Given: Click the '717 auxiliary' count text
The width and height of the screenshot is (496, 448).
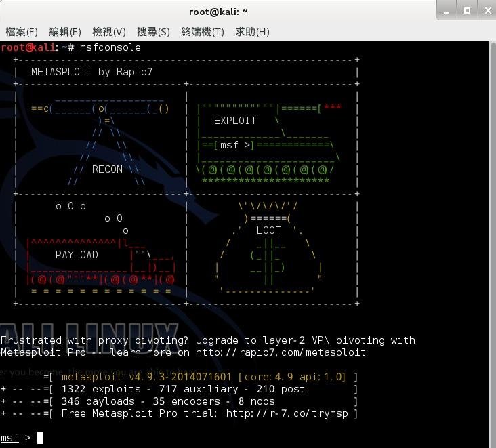Looking at the screenshot, I should [x=199, y=389].
